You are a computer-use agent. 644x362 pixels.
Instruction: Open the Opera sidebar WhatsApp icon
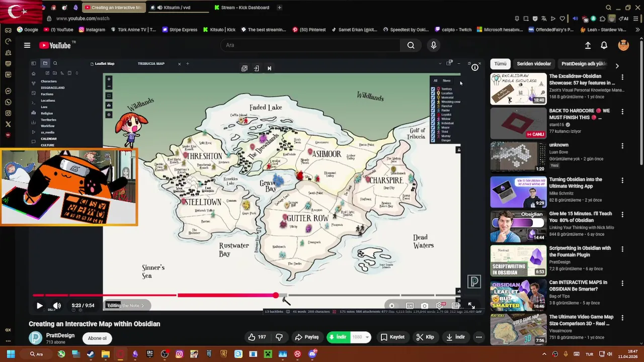[x=8, y=103]
